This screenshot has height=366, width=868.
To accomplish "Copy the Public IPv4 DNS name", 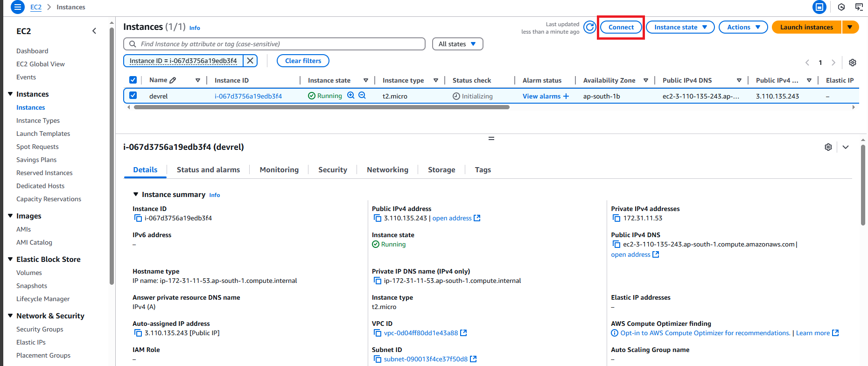I will coord(616,244).
